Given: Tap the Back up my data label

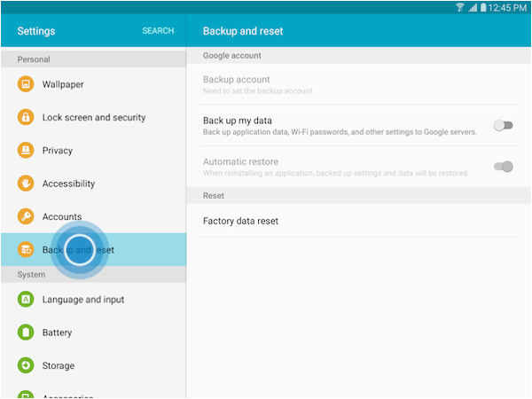Looking at the screenshot, I should [237, 121].
